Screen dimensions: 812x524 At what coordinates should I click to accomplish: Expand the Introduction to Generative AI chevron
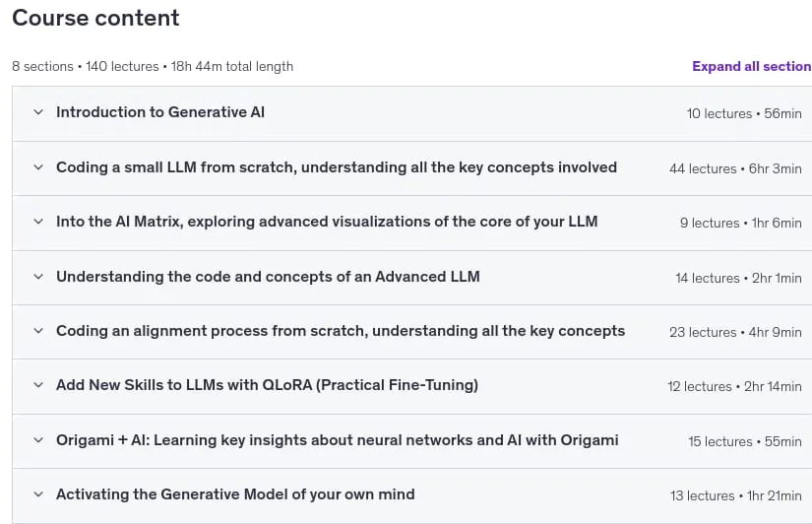point(38,112)
